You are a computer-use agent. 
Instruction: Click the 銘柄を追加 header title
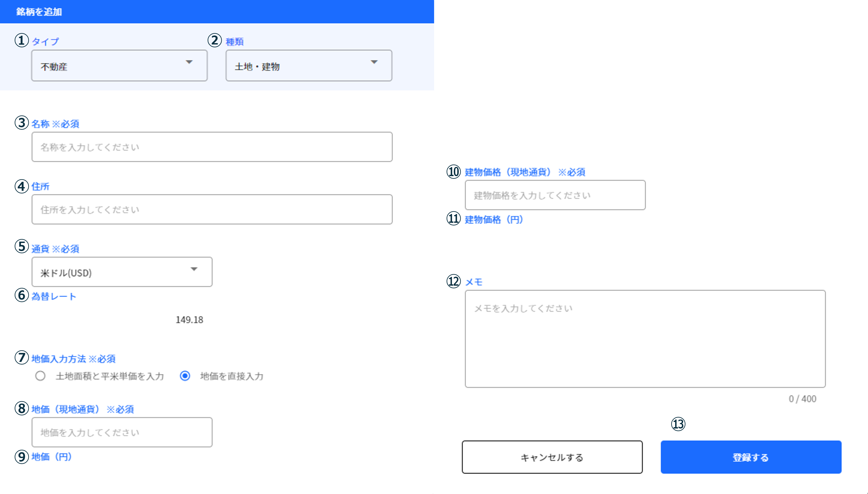pos(39,12)
